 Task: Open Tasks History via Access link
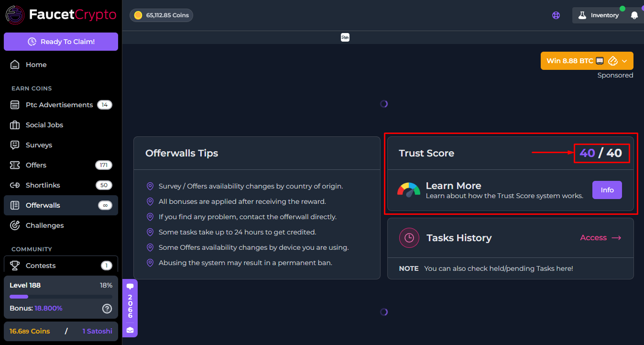coord(600,238)
